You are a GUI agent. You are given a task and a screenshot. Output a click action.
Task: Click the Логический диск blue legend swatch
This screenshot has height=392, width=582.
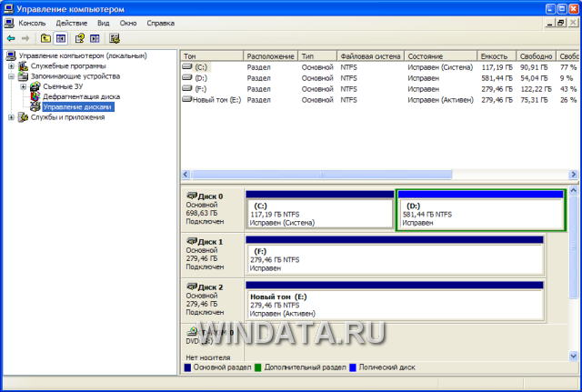pyautogui.click(x=353, y=367)
